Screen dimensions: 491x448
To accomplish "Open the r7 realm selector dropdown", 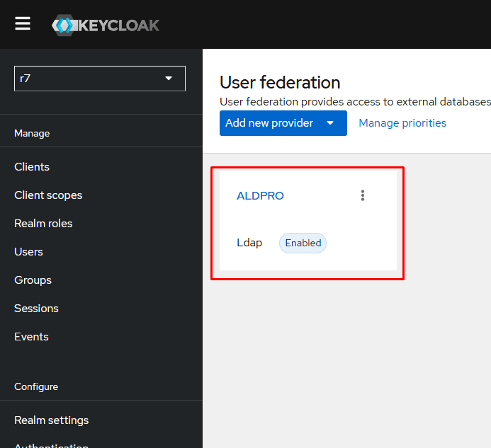I will (100, 79).
